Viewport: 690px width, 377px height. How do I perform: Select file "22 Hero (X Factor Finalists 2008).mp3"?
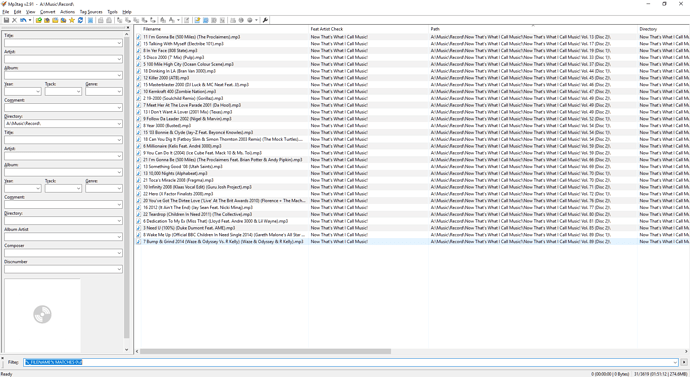coord(178,194)
